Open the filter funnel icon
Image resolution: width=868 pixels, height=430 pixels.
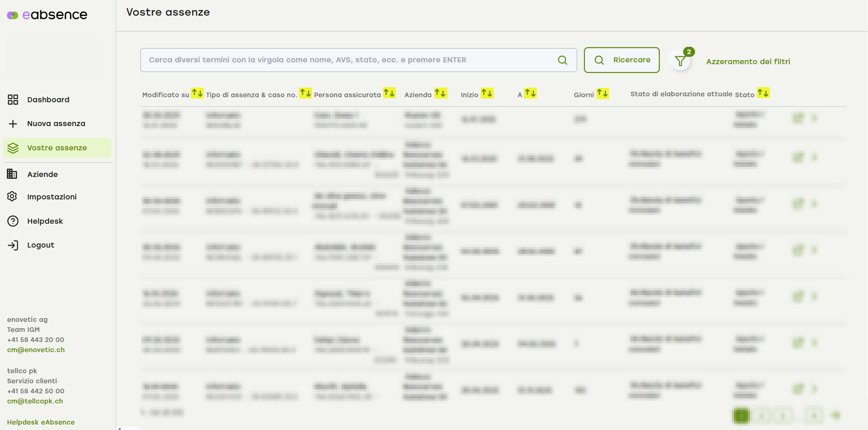pos(680,61)
